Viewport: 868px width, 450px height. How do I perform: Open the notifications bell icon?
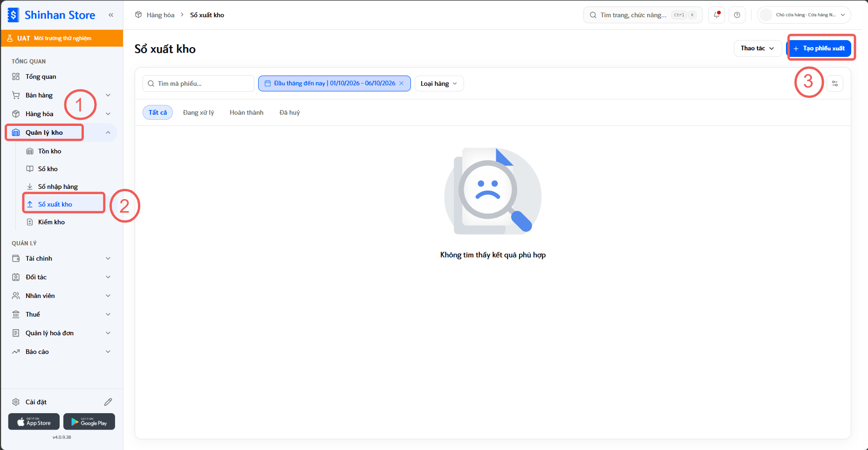[717, 15]
